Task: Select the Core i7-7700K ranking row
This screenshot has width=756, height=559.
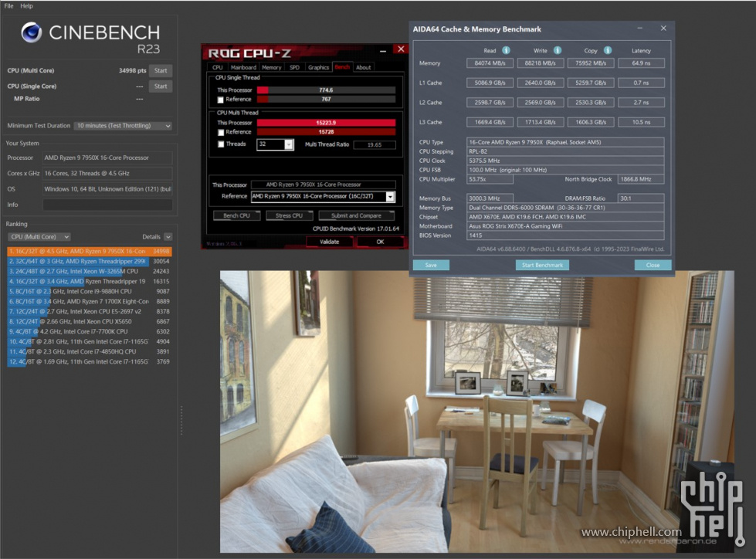Action: [x=90, y=331]
